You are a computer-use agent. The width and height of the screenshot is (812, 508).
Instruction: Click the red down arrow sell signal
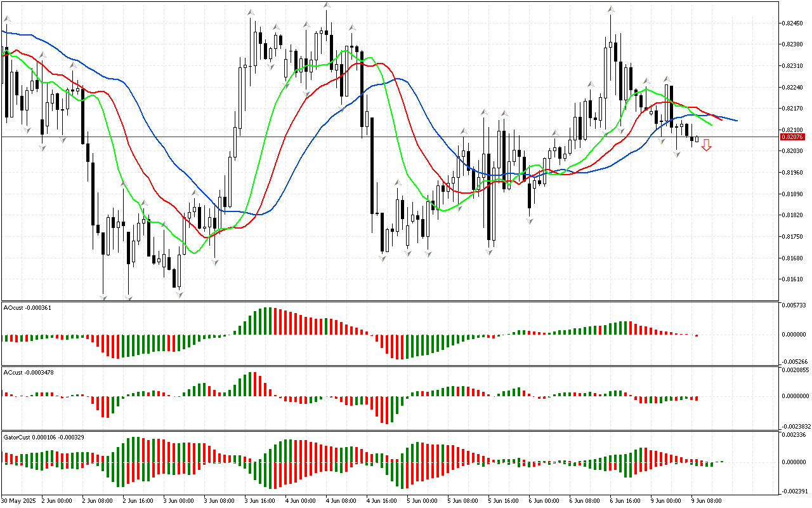tap(706, 145)
